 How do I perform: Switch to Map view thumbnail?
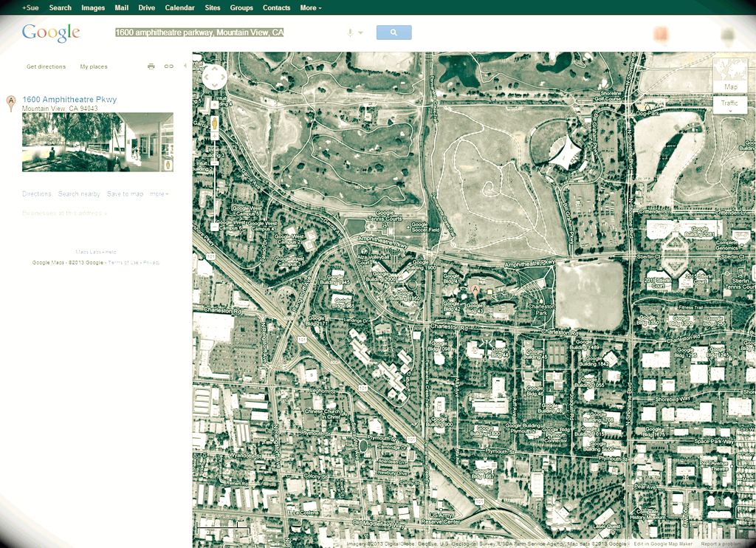pyautogui.click(x=730, y=75)
